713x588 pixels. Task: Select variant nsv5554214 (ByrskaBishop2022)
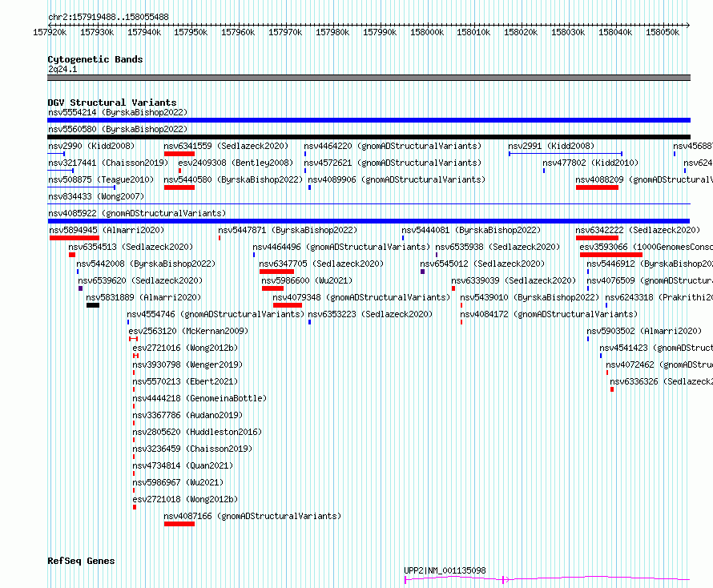click(118, 112)
